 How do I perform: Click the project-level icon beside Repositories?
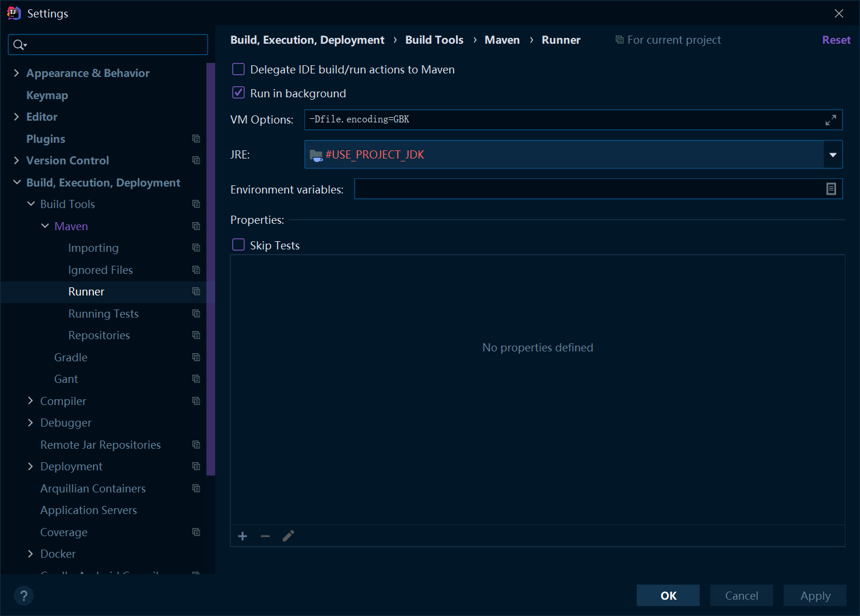(x=196, y=335)
